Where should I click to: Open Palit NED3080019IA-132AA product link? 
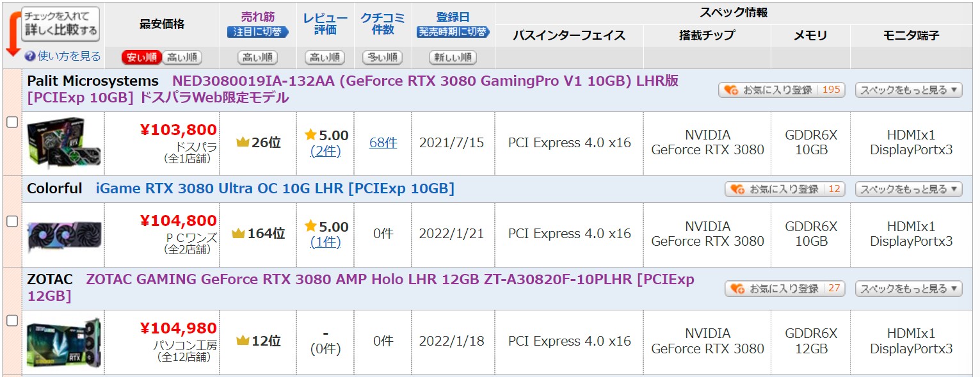(x=353, y=89)
